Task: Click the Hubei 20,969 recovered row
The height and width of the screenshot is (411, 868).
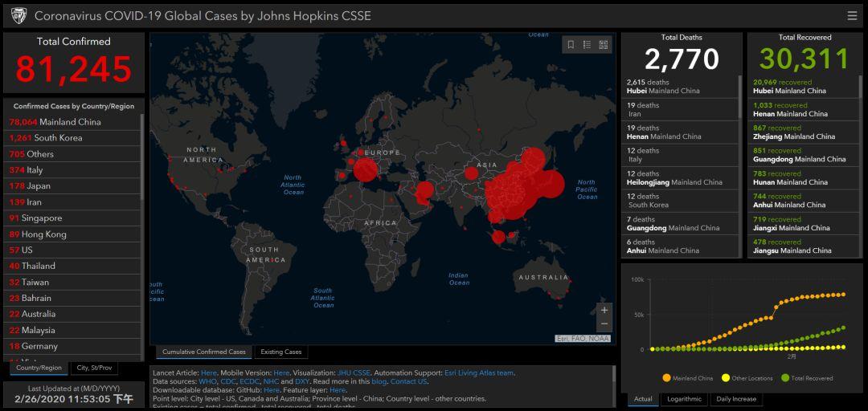Action: [803, 86]
